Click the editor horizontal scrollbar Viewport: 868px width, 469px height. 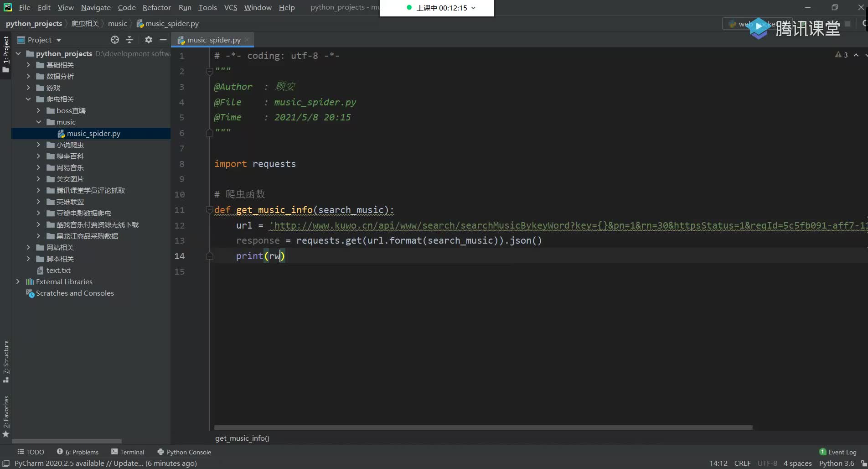pos(483,427)
